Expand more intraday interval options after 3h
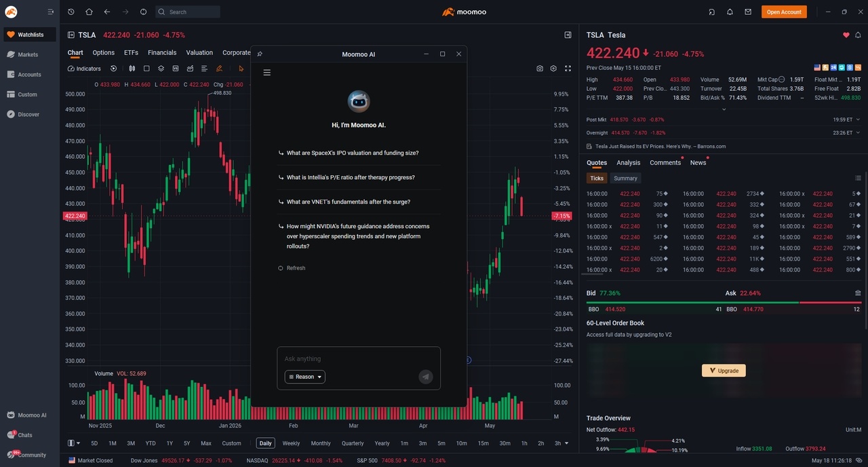 tap(566, 443)
